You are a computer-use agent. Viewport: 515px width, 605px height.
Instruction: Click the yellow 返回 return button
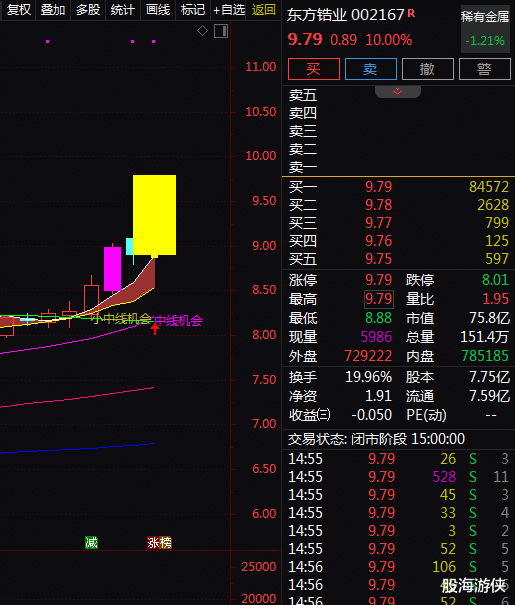(x=263, y=9)
